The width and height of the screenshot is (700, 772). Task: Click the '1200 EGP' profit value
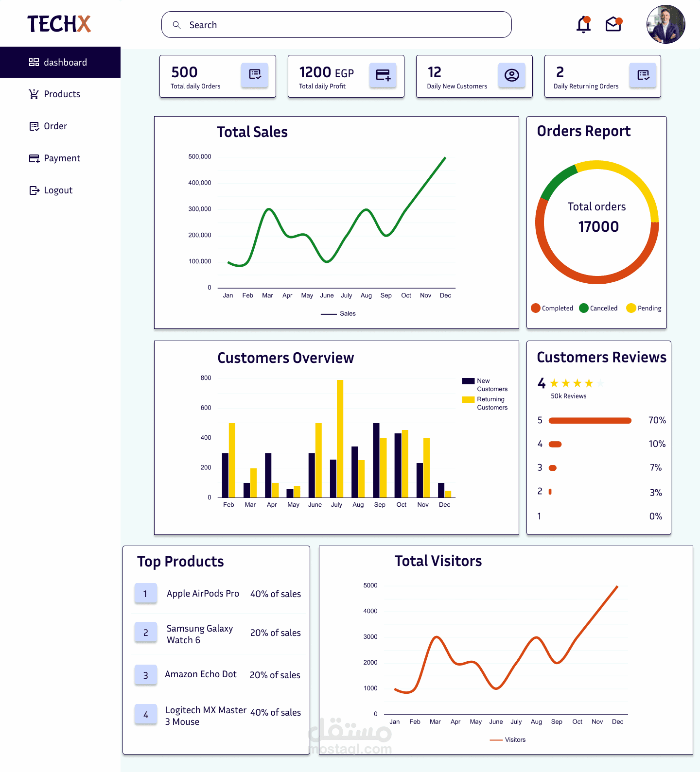coord(327,72)
